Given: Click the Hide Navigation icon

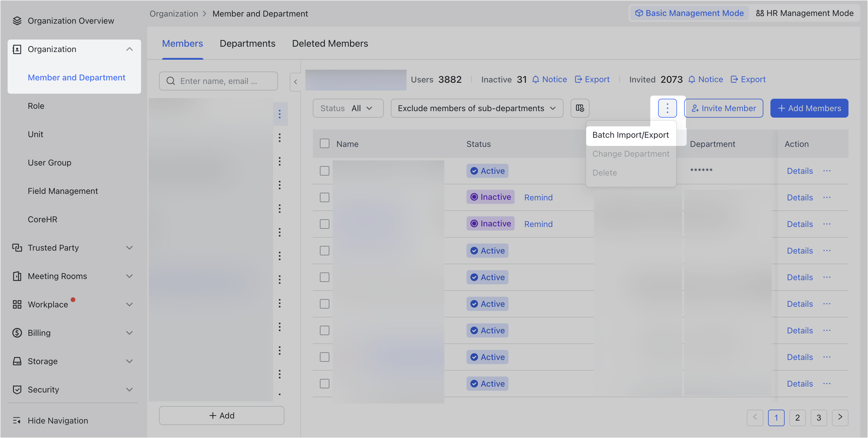Looking at the screenshot, I should pos(17,421).
